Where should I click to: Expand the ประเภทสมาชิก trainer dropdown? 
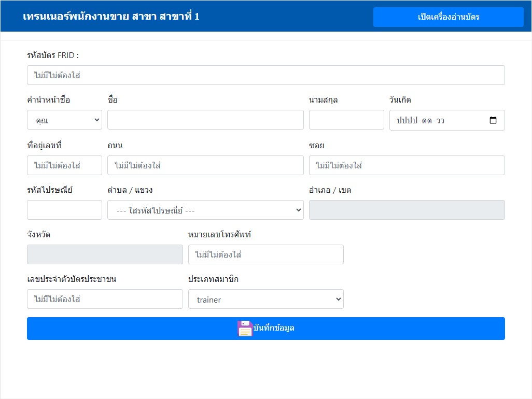(x=265, y=299)
